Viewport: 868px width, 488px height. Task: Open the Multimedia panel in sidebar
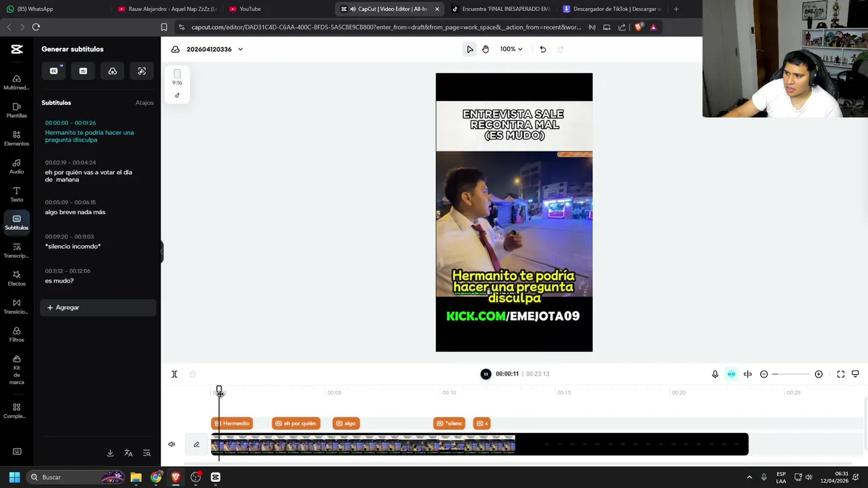point(16,83)
